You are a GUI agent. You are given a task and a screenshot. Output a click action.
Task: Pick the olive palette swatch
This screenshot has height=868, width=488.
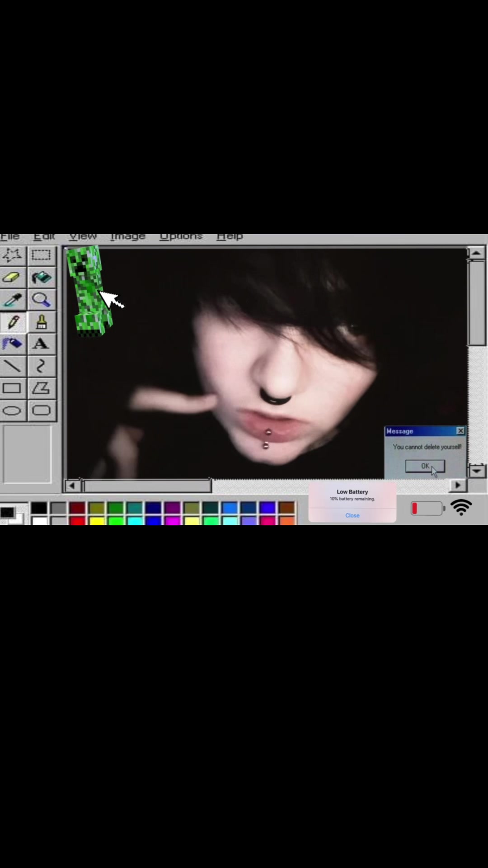(96, 508)
